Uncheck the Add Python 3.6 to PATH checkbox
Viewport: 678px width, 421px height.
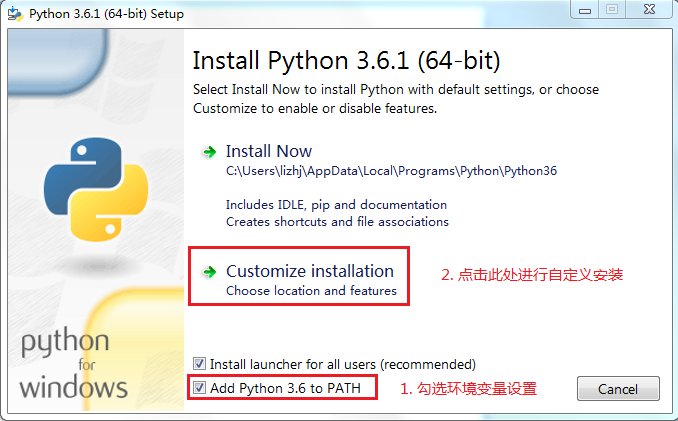(200, 388)
